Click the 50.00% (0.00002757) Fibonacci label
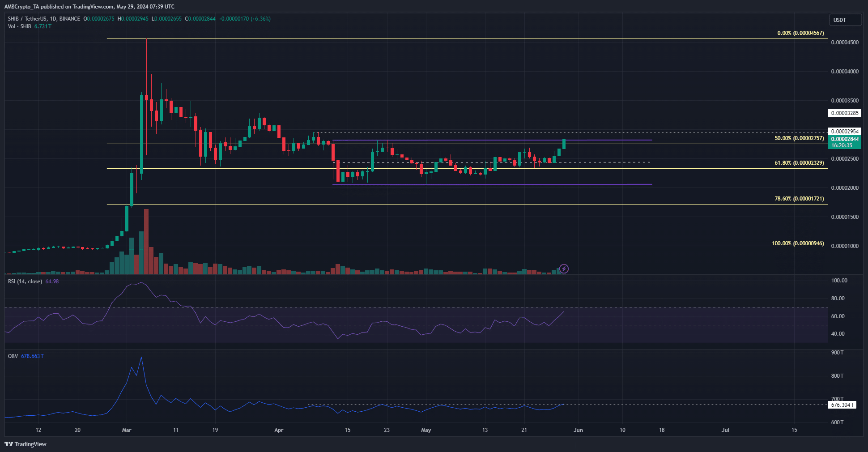Image resolution: width=868 pixels, height=452 pixels. pos(799,138)
